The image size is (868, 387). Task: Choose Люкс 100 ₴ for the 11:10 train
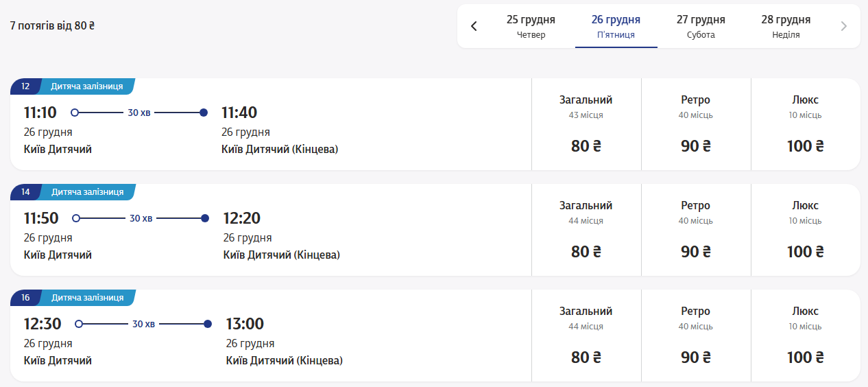pyautogui.click(x=805, y=124)
